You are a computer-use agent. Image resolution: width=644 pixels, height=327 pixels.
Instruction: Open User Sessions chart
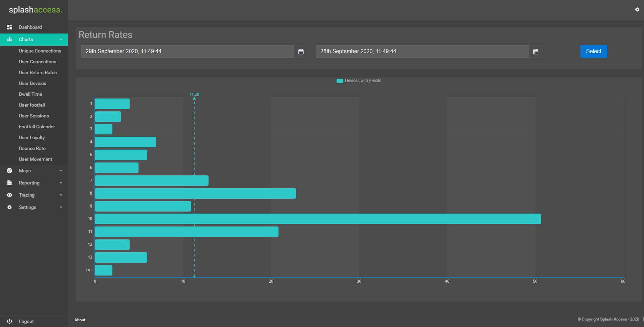click(x=34, y=116)
